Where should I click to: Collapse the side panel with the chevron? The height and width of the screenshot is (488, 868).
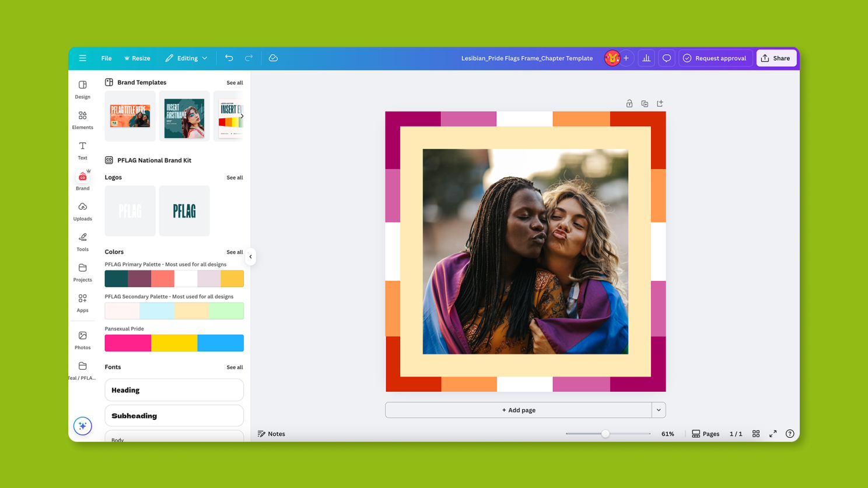pyautogui.click(x=251, y=257)
